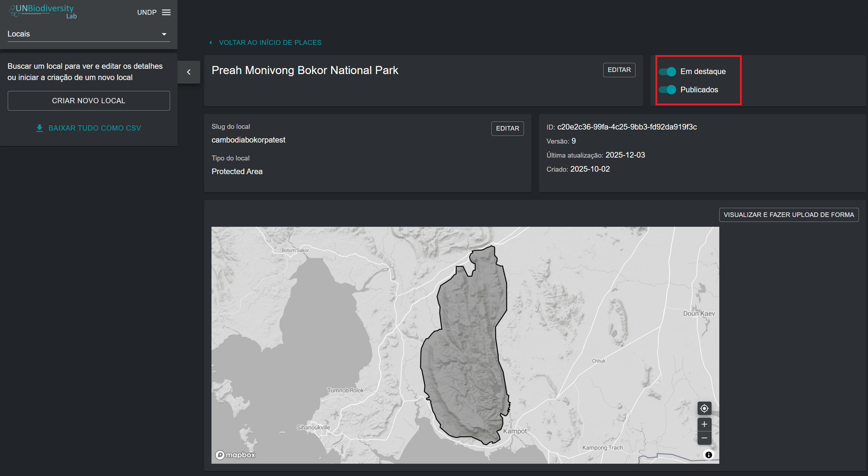Viewport: 868px width, 476px height.
Task: Toggle the Em destaque switch
Action: 667,72
